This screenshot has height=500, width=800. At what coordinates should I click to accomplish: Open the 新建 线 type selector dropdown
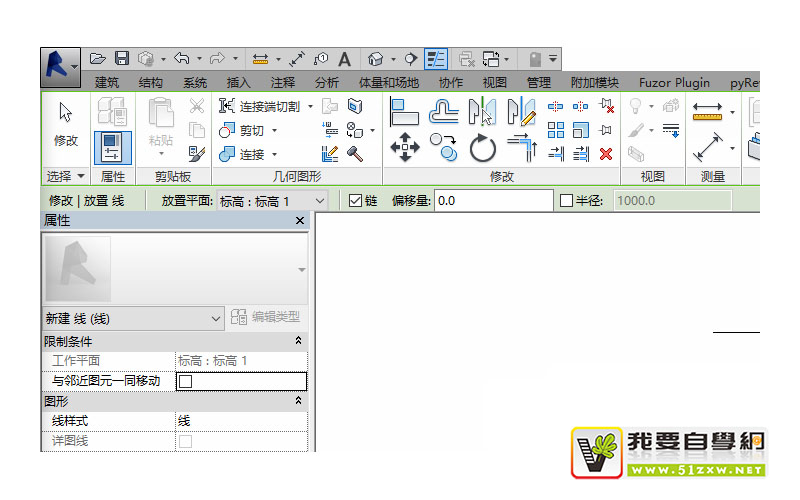[217, 318]
